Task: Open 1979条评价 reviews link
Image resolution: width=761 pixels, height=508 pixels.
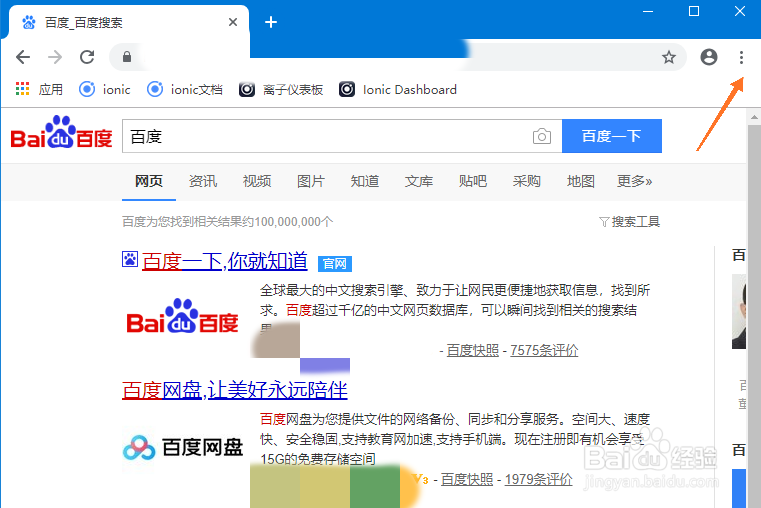Action: pyautogui.click(x=539, y=479)
